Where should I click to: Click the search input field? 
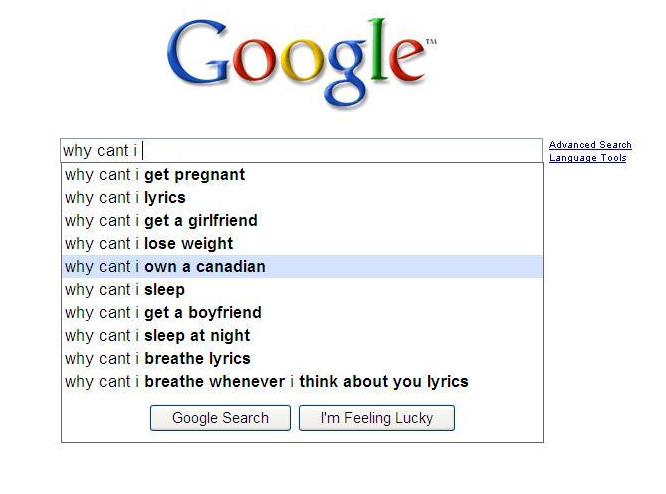point(302,150)
